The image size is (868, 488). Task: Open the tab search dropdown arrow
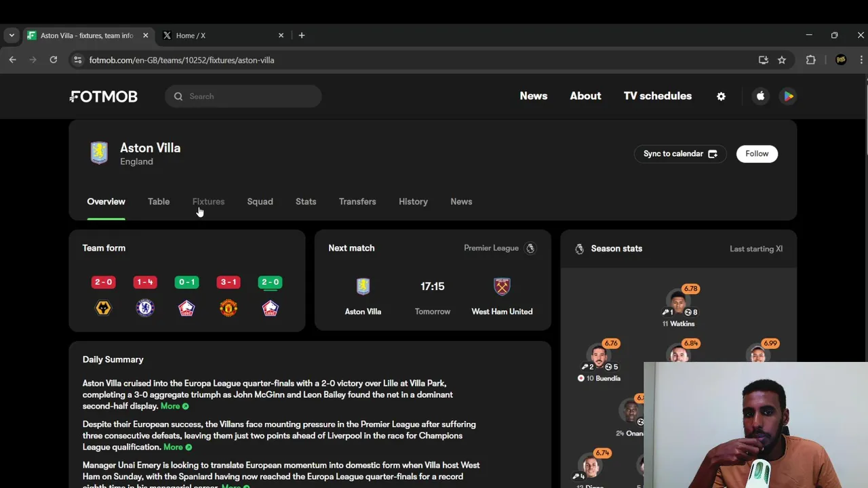coord(12,35)
